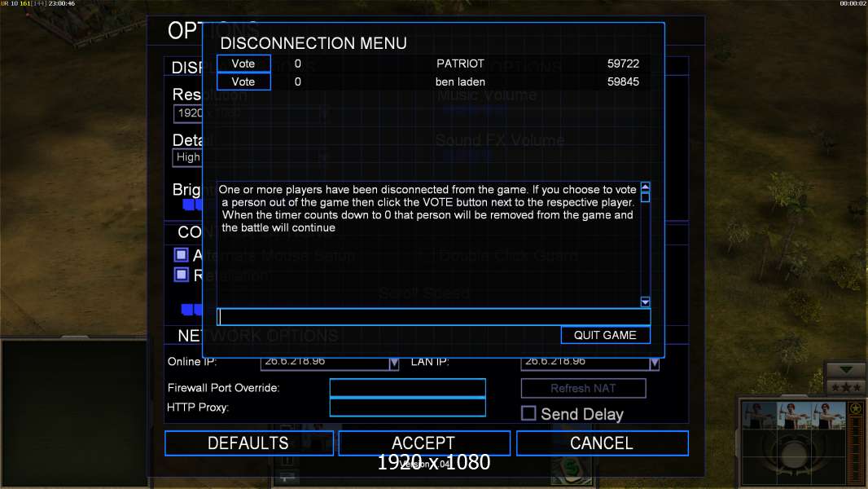This screenshot has height=489, width=868.
Task: Vote to remove player PATRIOT
Action: pyautogui.click(x=243, y=64)
